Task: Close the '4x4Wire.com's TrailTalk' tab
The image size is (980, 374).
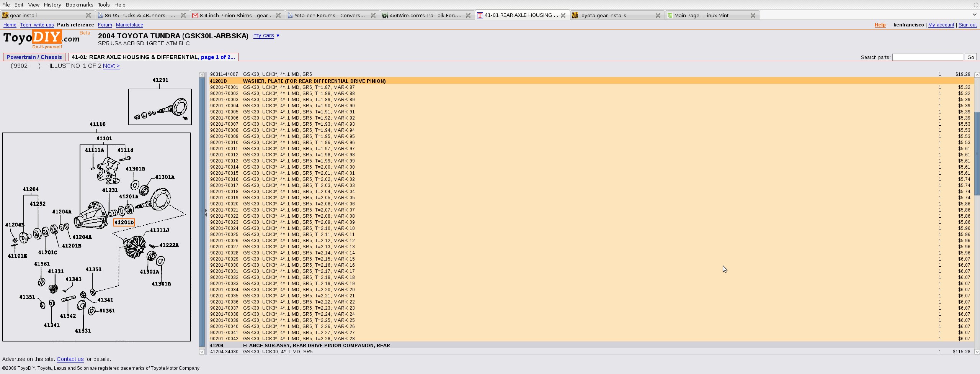Action: pyautogui.click(x=468, y=15)
